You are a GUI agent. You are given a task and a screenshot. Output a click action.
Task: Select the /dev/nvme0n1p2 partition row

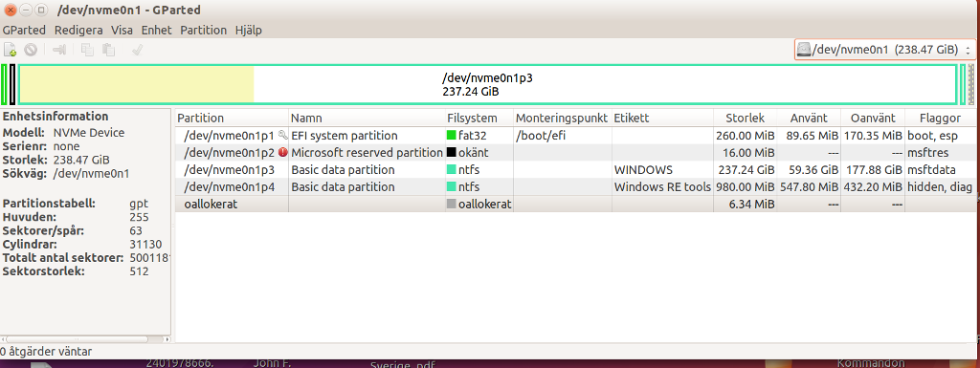[x=575, y=152]
